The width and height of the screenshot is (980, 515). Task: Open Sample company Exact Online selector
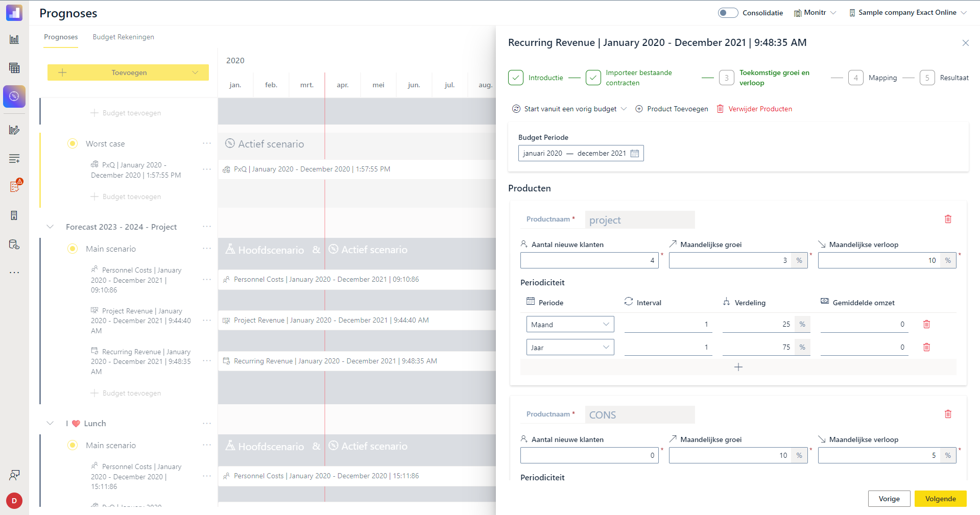click(907, 13)
